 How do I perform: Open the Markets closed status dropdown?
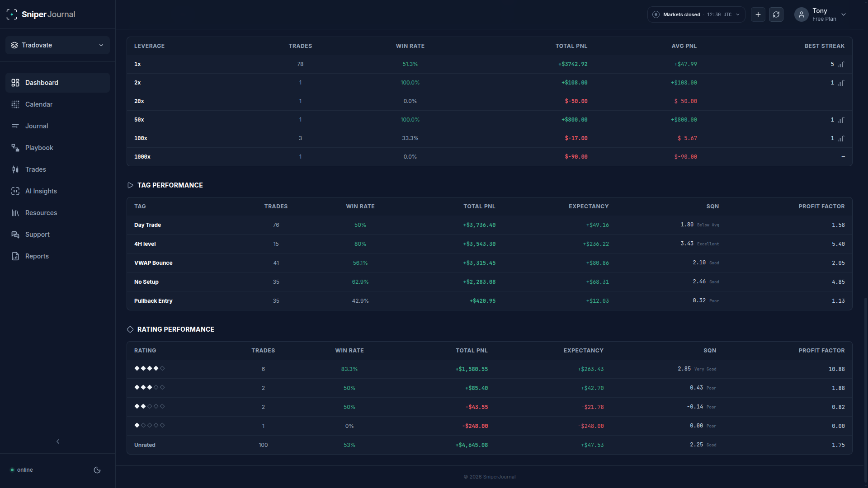(x=696, y=14)
